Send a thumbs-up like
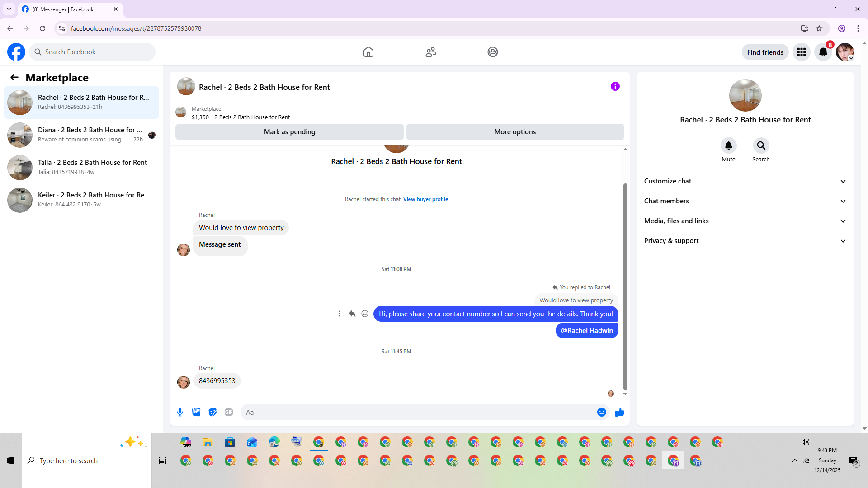The height and width of the screenshot is (488, 868). (619, 412)
